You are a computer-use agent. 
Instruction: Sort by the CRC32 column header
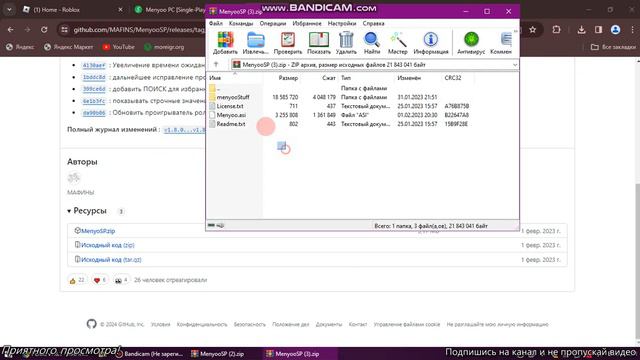point(453,78)
